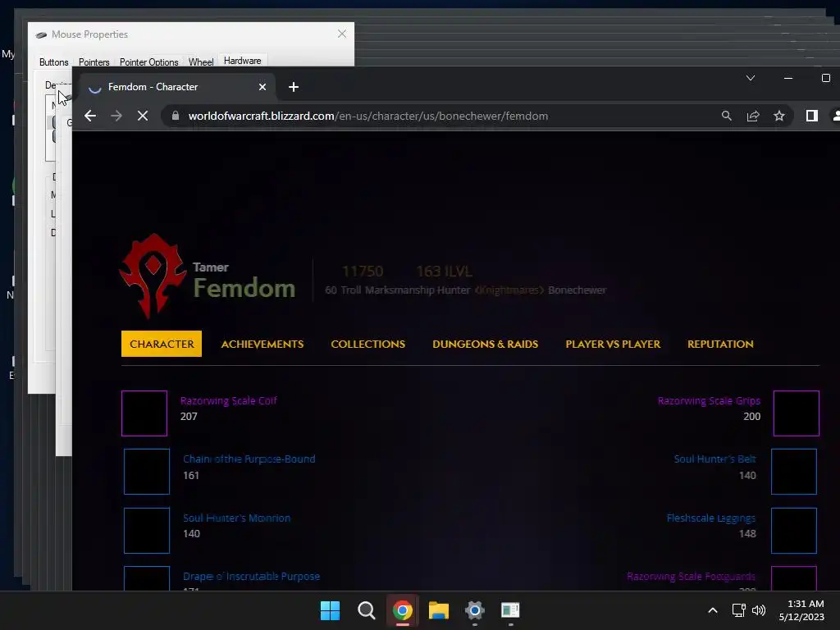Show hidden tray icons chevron
Screen dimensions: 840x630
713,610
